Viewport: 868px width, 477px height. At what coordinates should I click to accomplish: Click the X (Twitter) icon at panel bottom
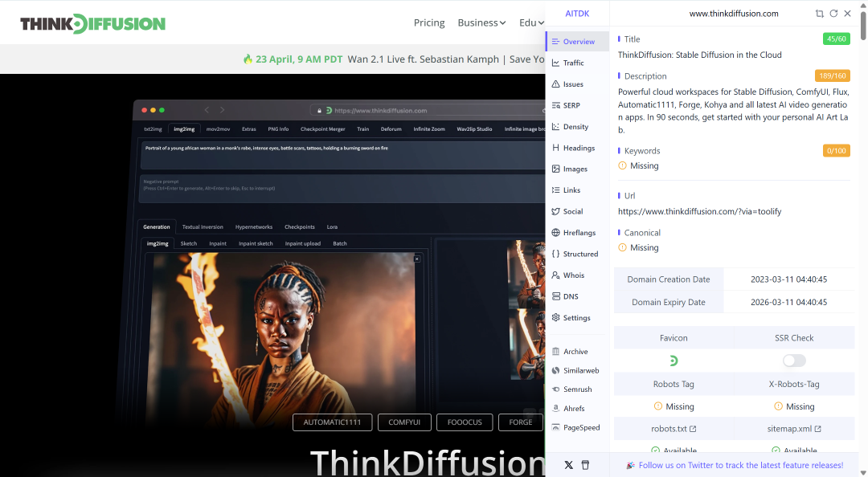[568, 465]
